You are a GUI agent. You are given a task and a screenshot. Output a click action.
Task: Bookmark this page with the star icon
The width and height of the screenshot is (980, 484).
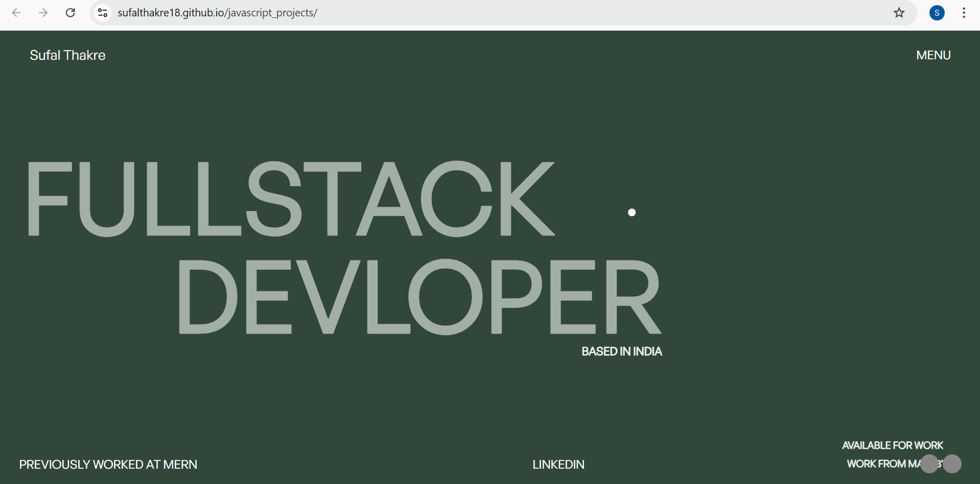click(899, 13)
